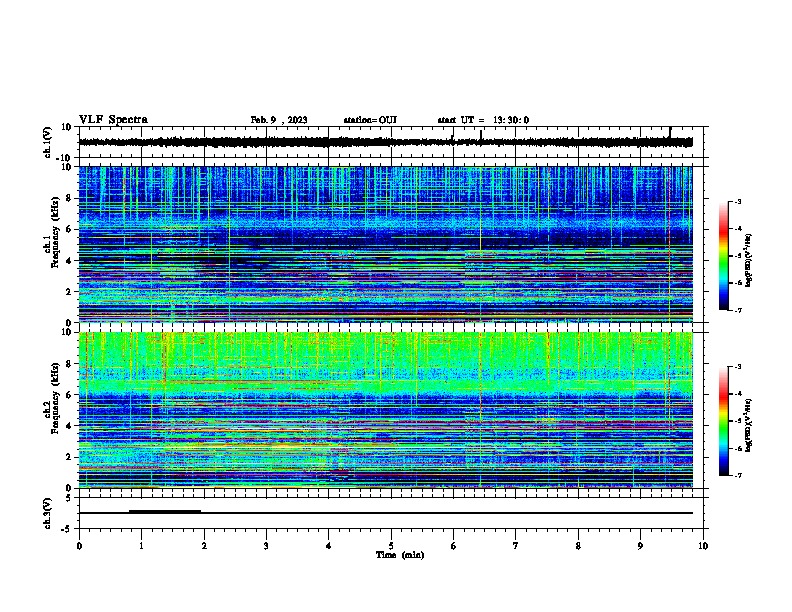Click the ch.1 frequency spectrogram
Image resolution: width=792 pixels, height=612 pixels.
click(385, 244)
